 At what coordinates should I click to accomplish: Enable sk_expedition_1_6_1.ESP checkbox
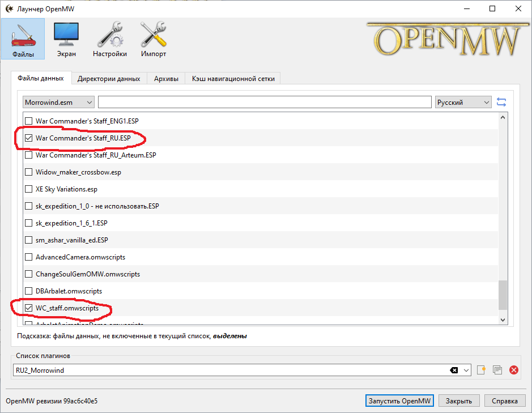(29, 223)
